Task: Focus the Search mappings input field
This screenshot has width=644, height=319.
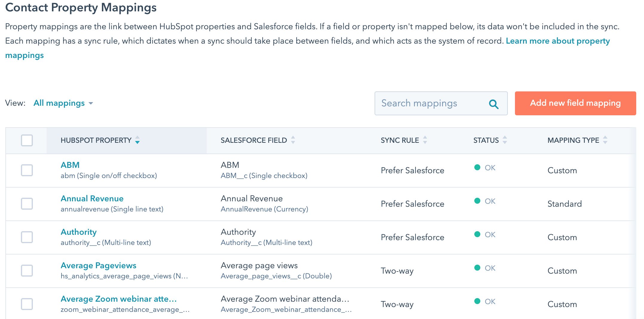Action: (430, 103)
